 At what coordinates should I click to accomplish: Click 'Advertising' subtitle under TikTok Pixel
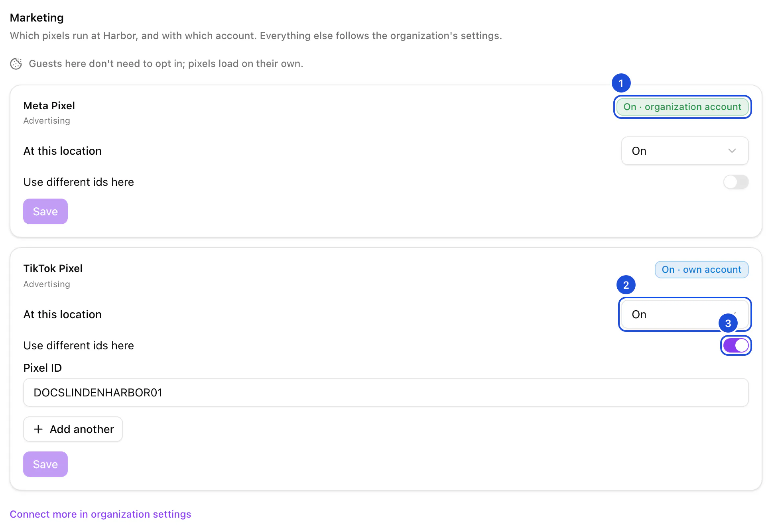(x=47, y=284)
